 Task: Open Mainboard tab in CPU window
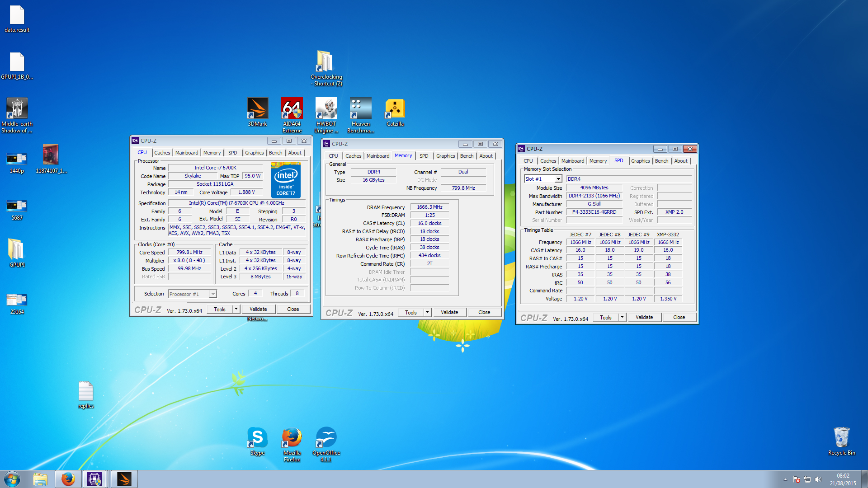click(187, 153)
